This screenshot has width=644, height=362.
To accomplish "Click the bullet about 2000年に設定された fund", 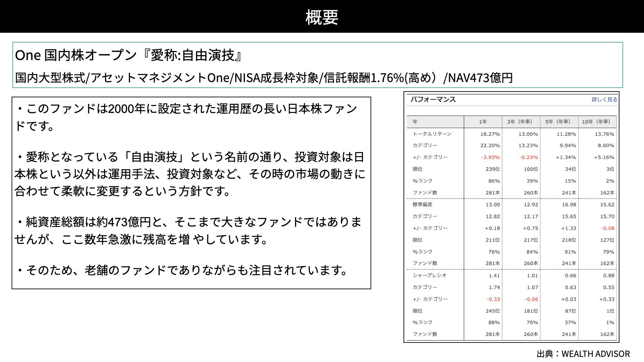I will (186, 117).
